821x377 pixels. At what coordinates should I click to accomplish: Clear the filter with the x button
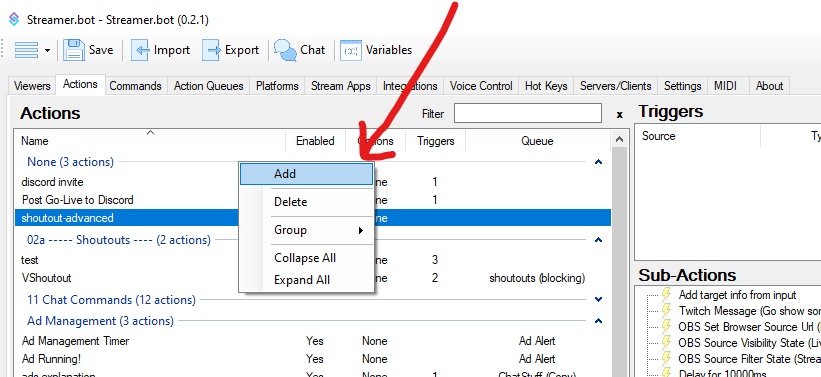click(619, 114)
